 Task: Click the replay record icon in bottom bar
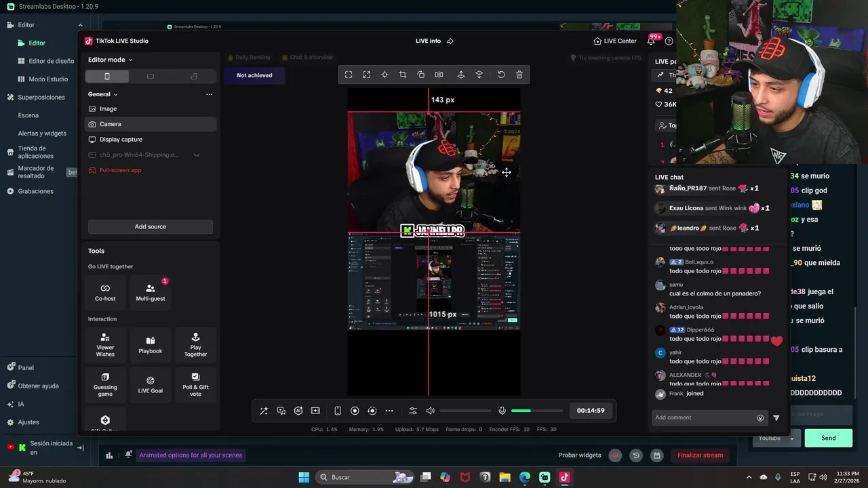click(x=372, y=411)
